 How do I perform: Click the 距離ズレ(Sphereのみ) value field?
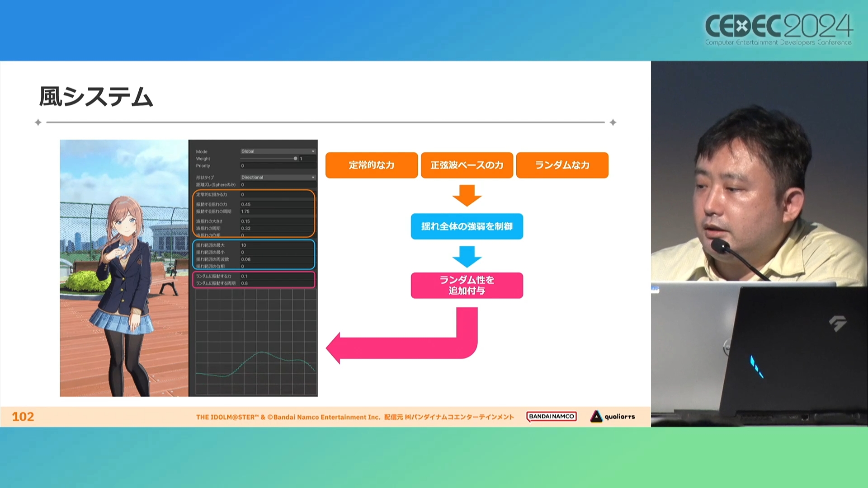pyautogui.click(x=278, y=185)
